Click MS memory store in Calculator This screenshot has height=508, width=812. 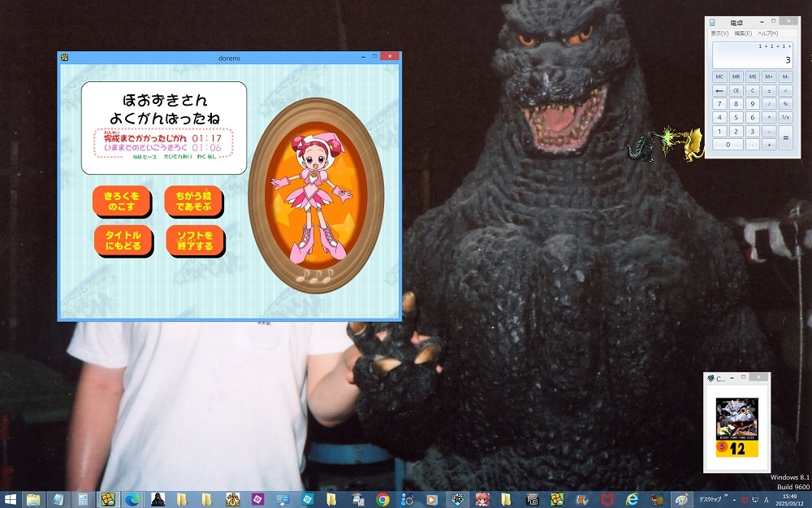click(x=753, y=76)
